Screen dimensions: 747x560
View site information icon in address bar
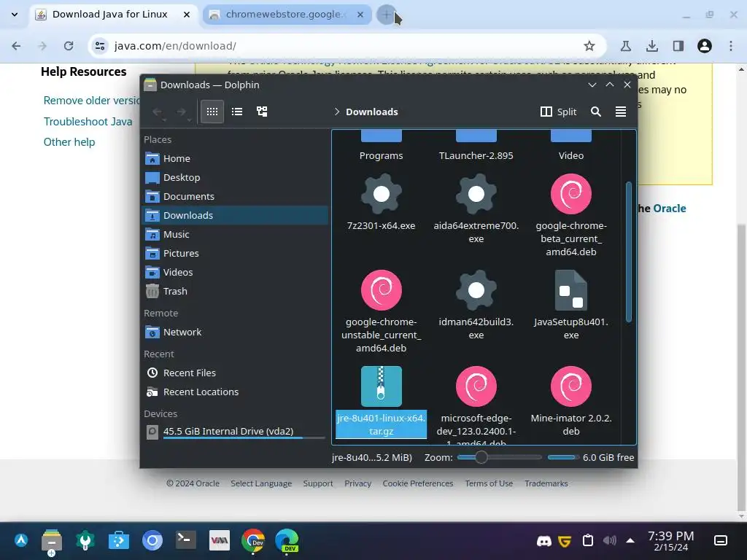click(x=99, y=46)
